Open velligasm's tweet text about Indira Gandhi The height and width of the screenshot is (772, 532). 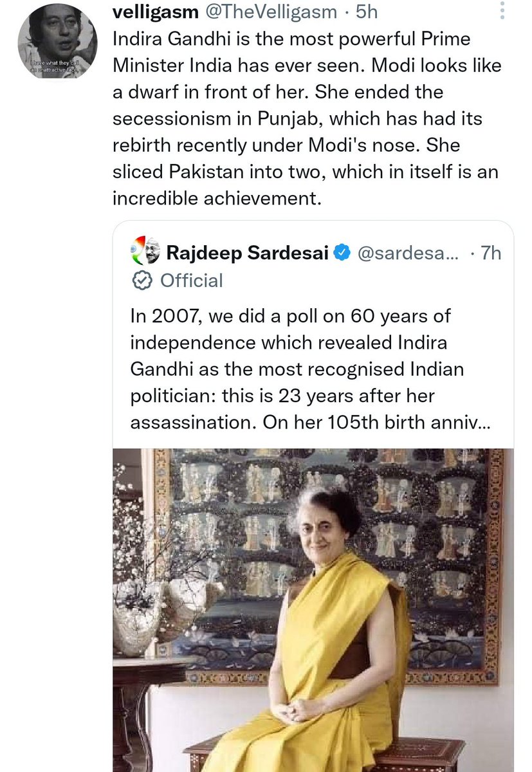click(x=297, y=119)
